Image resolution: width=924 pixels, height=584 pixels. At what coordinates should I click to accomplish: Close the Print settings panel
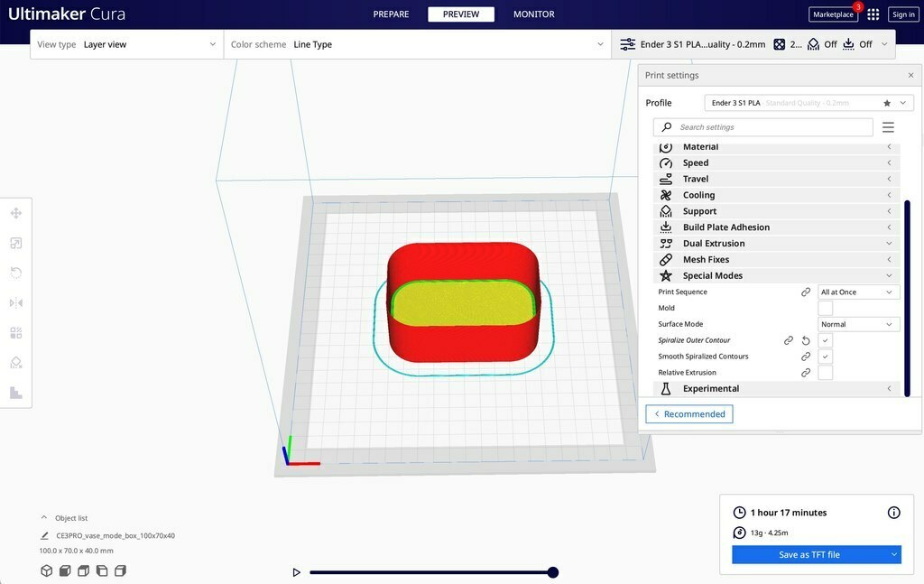(x=910, y=76)
